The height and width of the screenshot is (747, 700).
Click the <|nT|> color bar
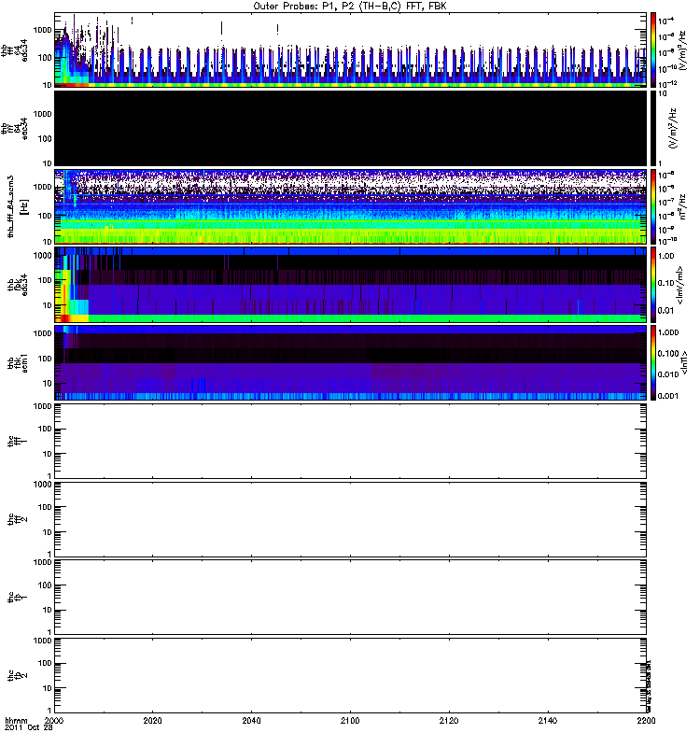654,361
